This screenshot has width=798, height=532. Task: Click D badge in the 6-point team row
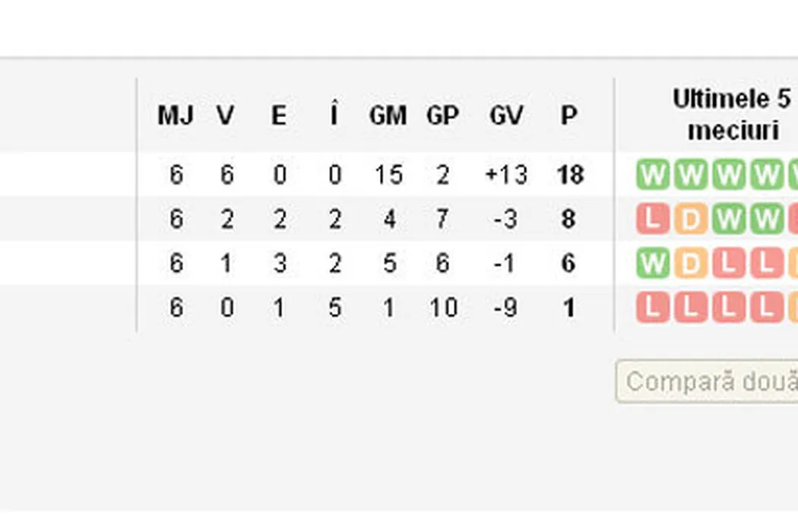pos(689,264)
